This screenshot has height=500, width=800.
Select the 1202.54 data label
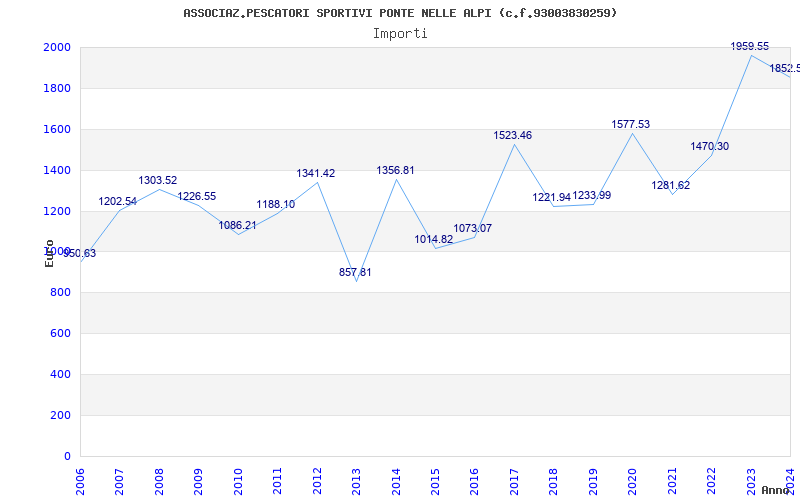(118, 202)
